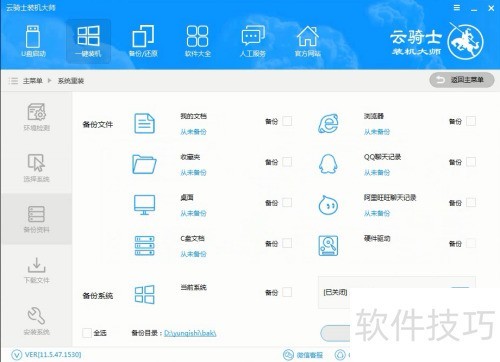Image resolution: width=500 pixels, height=362 pixels.
Task: Click the 桌面 monitor icon
Action: click(x=144, y=205)
